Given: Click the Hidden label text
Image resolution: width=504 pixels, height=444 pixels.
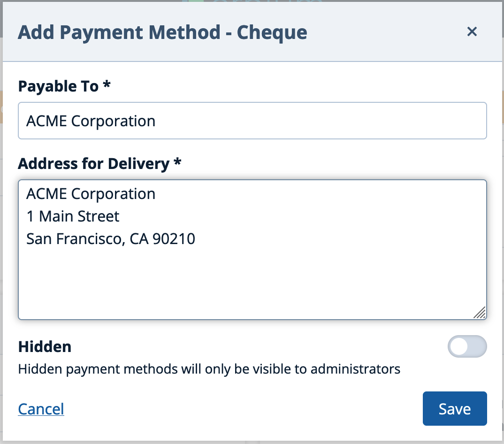Looking at the screenshot, I should pos(45,346).
